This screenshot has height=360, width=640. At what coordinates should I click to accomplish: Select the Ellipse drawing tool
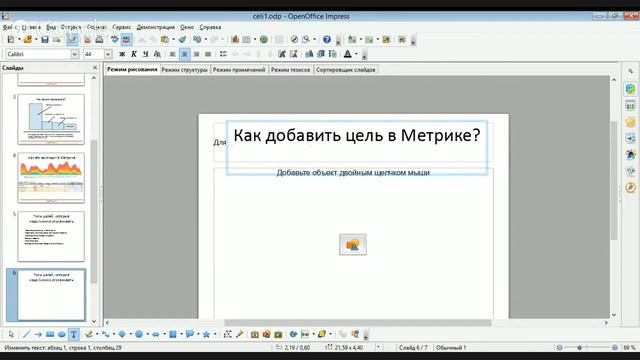pos(62,335)
